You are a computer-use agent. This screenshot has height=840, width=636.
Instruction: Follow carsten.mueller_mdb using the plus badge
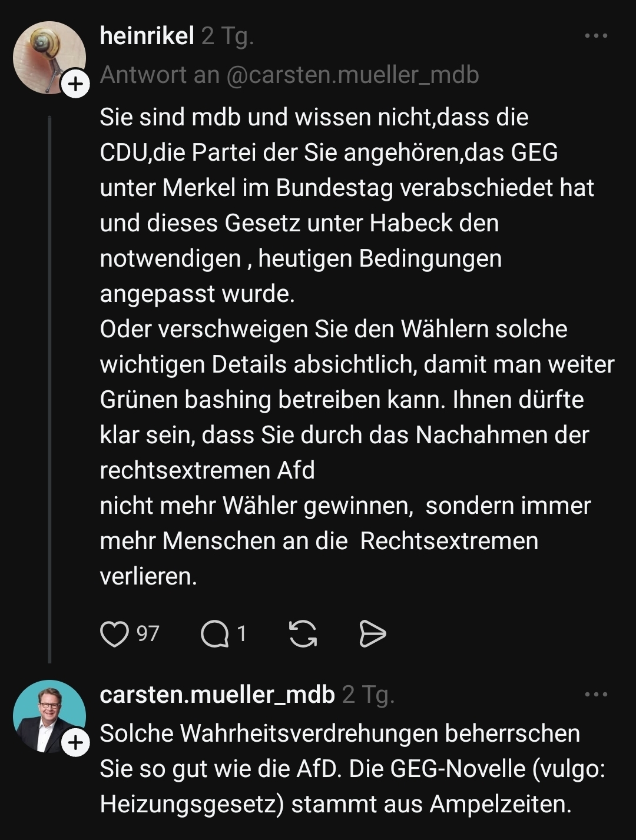[75, 743]
